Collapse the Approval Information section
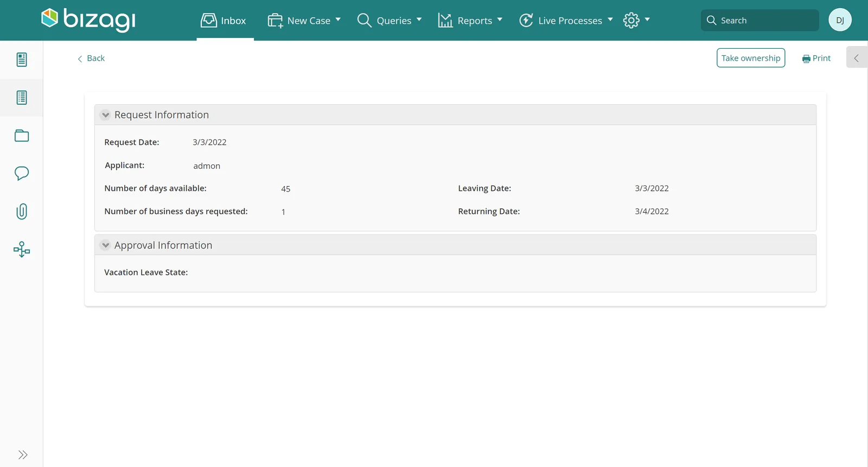The height and width of the screenshot is (467, 868). pos(106,245)
